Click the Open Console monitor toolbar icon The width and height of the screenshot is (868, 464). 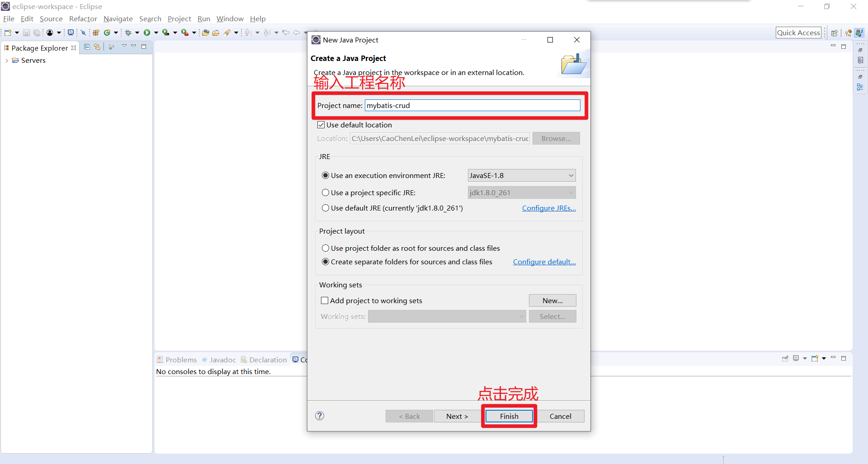(71, 33)
